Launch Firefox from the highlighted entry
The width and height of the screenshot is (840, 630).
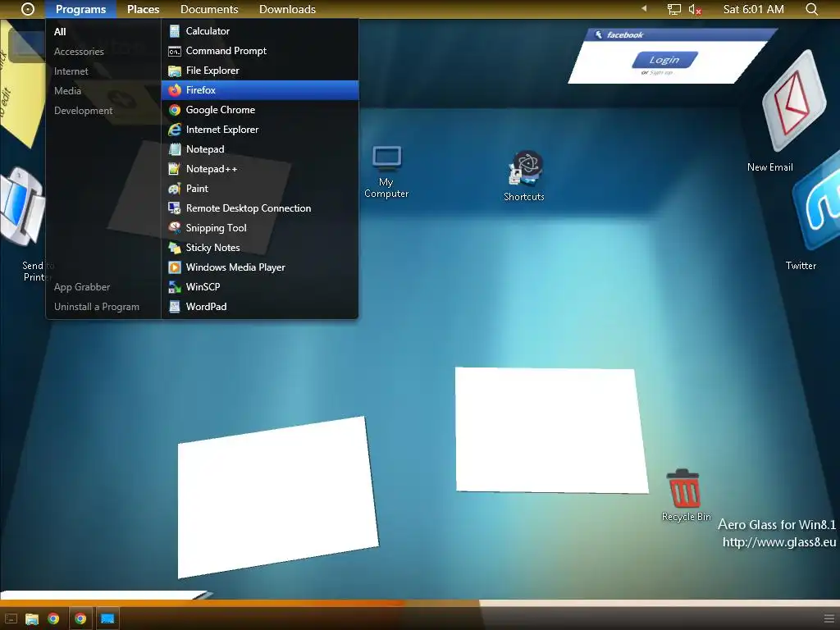260,90
